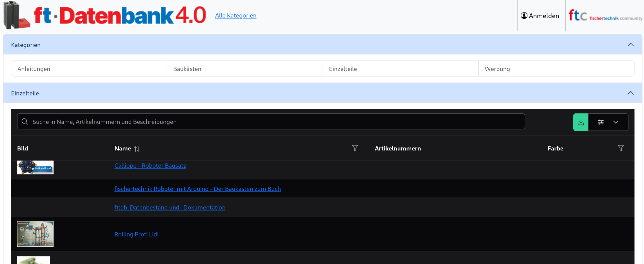Click the Einzelteile panel header title
The width and height of the screenshot is (644, 264).
[x=25, y=93]
